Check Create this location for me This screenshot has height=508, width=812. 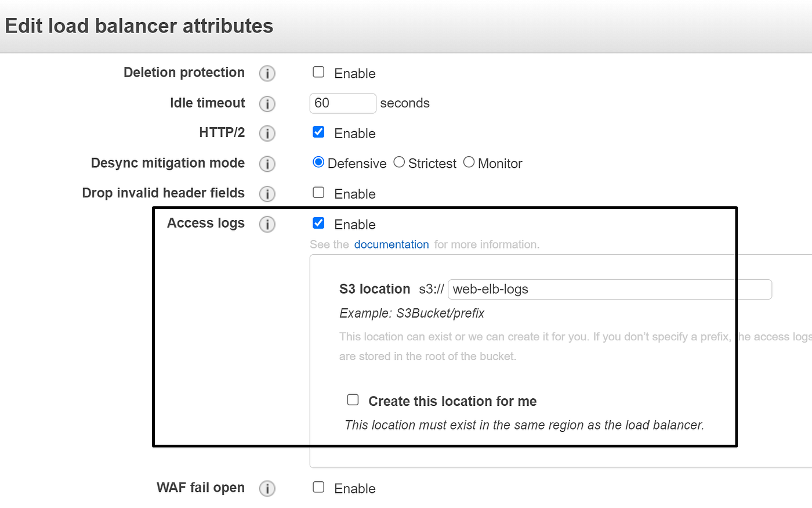click(x=353, y=399)
